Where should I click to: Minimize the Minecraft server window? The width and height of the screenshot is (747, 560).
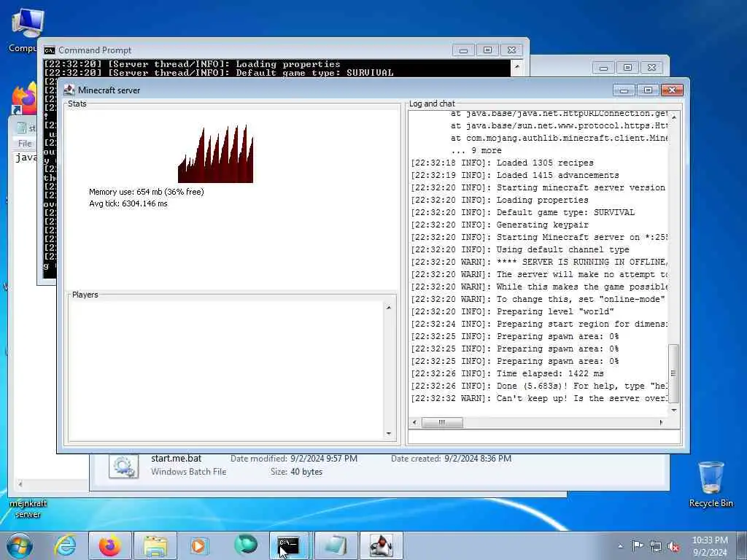click(x=624, y=90)
